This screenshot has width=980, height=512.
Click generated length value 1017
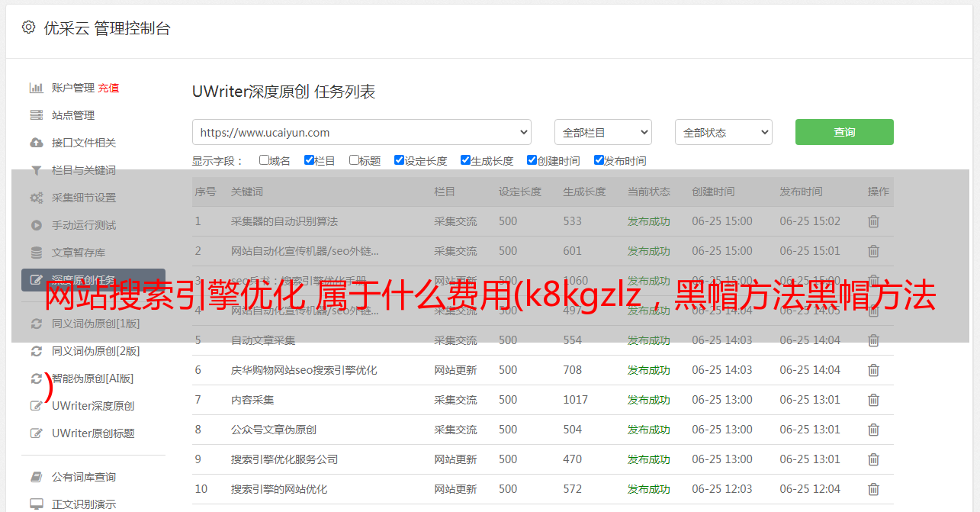(576, 400)
